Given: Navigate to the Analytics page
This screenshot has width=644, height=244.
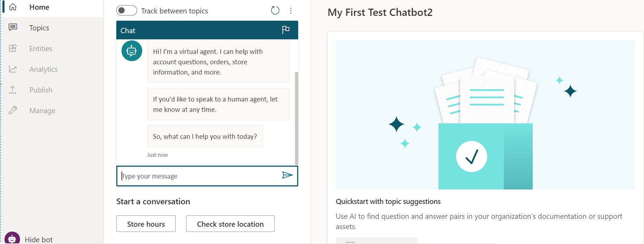Looking at the screenshot, I should point(43,69).
